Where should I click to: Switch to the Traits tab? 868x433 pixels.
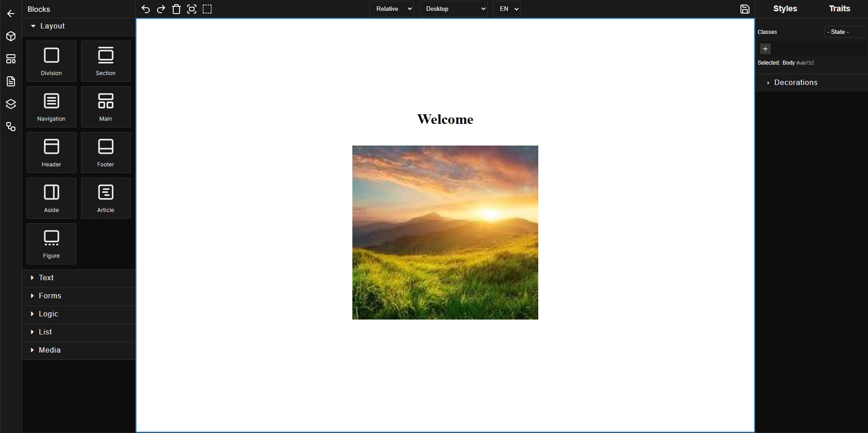pos(840,8)
